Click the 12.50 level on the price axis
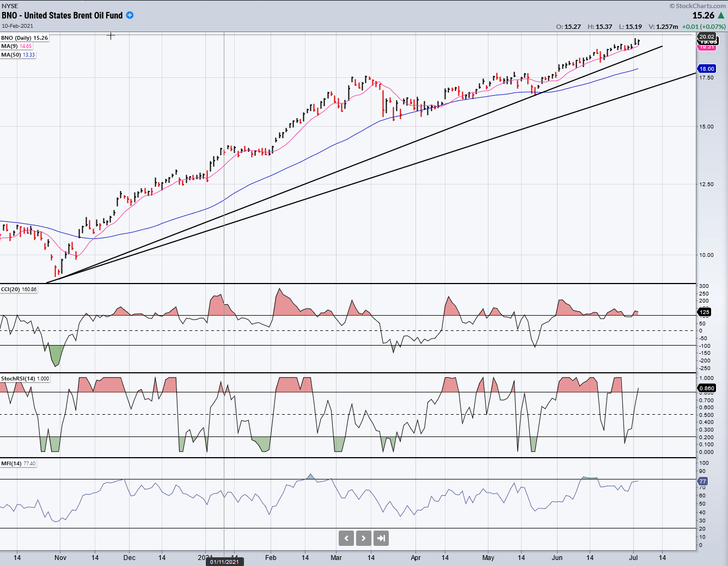 (x=706, y=184)
